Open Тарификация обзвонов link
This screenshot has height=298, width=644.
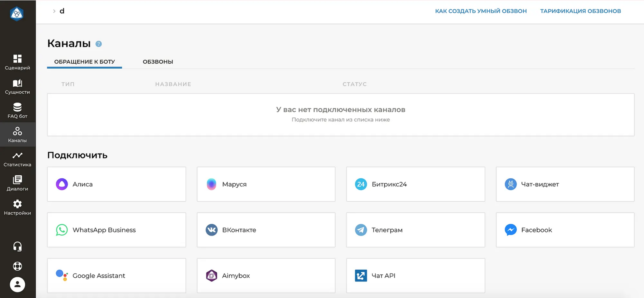[x=580, y=11]
